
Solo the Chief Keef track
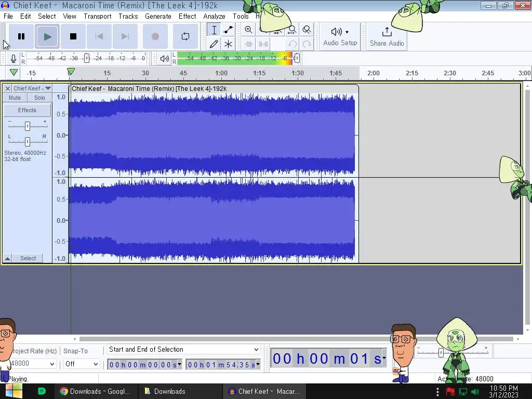point(39,98)
